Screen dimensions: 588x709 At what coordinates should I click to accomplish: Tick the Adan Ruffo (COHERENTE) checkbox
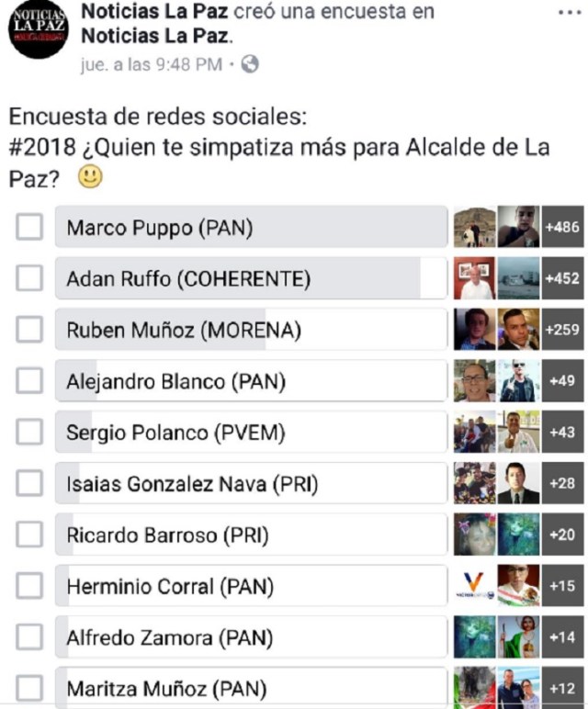point(29,278)
